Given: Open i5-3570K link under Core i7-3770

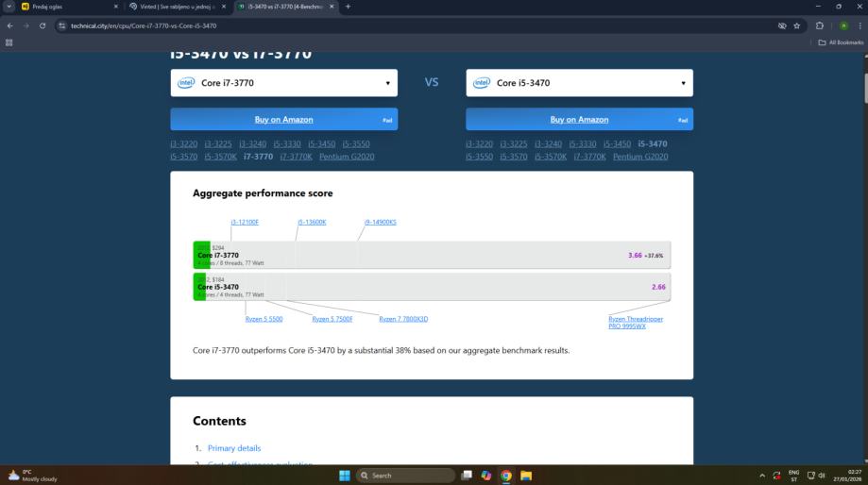Looking at the screenshot, I should [x=220, y=157].
